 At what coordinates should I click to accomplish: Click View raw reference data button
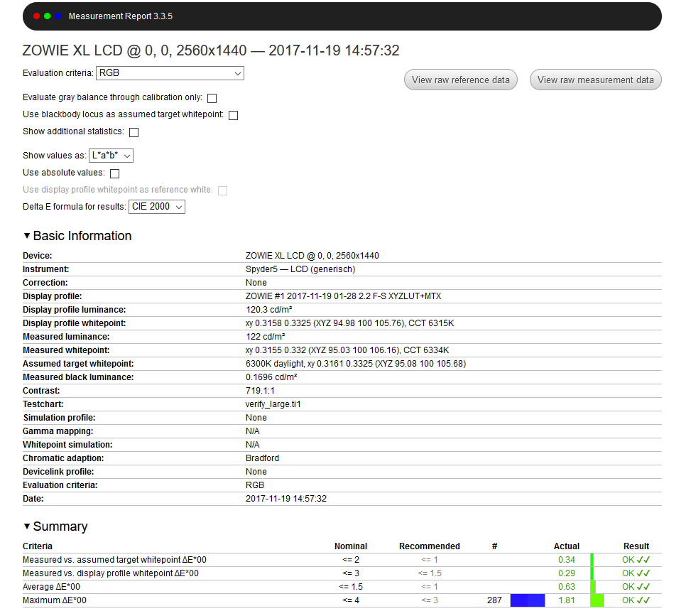point(460,80)
